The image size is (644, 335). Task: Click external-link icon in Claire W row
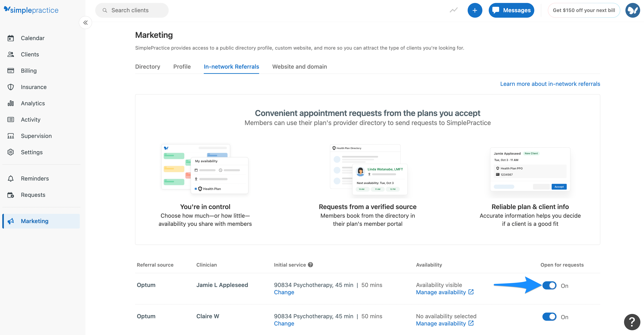pos(471,323)
